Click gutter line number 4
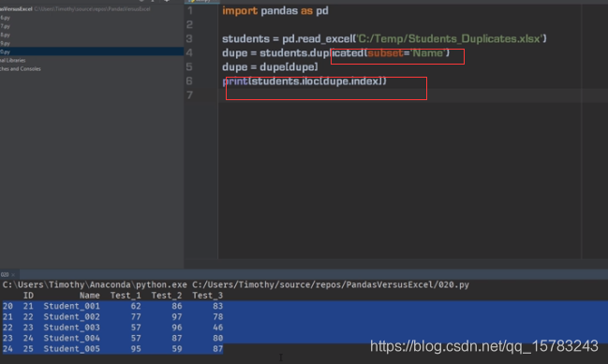This screenshot has width=608, height=364. (189, 52)
